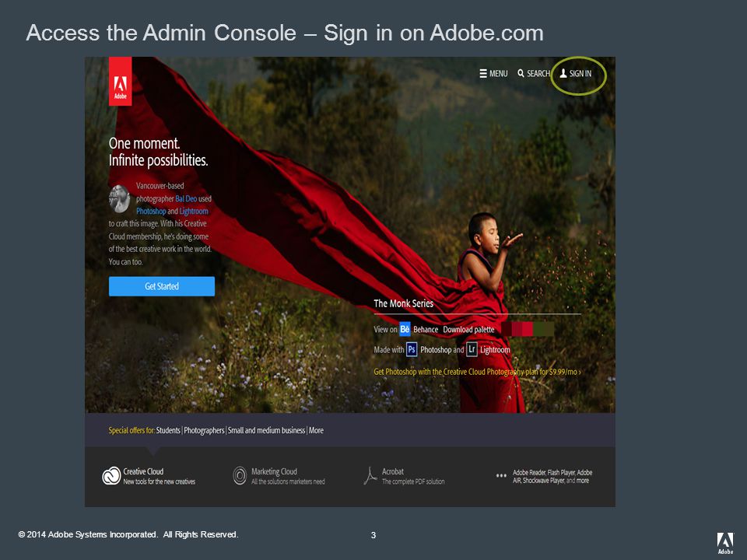Click the SEARCH magnifier icon

(521, 73)
